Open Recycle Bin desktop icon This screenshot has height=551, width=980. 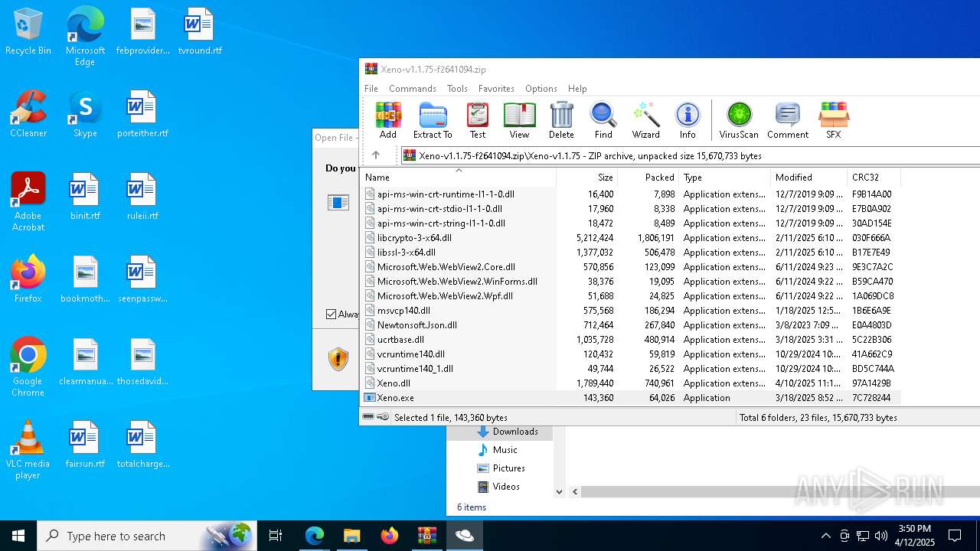(28, 32)
